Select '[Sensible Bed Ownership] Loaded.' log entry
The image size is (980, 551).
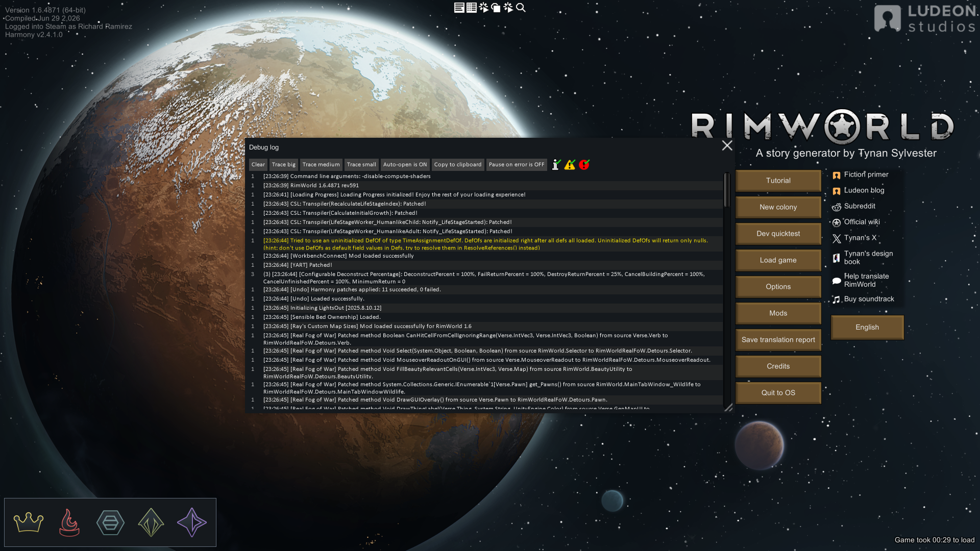click(x=485, y=317)
